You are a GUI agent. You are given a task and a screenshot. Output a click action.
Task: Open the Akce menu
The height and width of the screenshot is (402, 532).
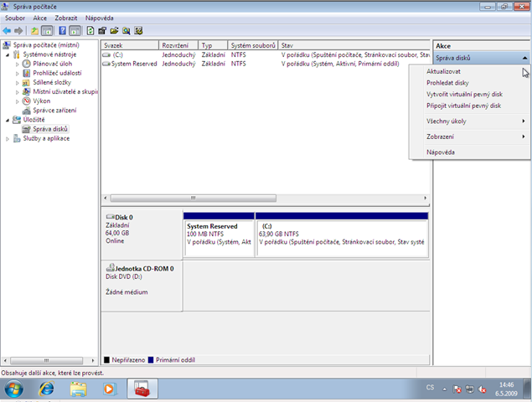pos(39,18)
